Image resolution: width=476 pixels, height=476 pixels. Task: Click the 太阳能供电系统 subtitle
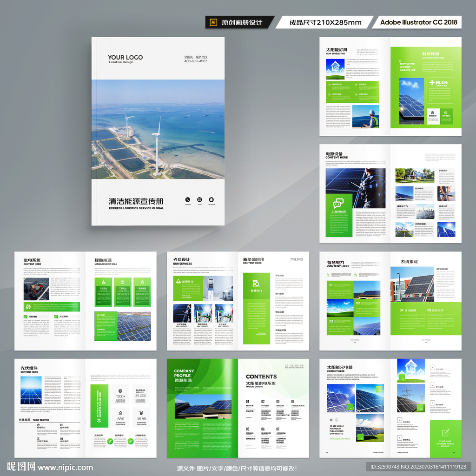point(261,383)
